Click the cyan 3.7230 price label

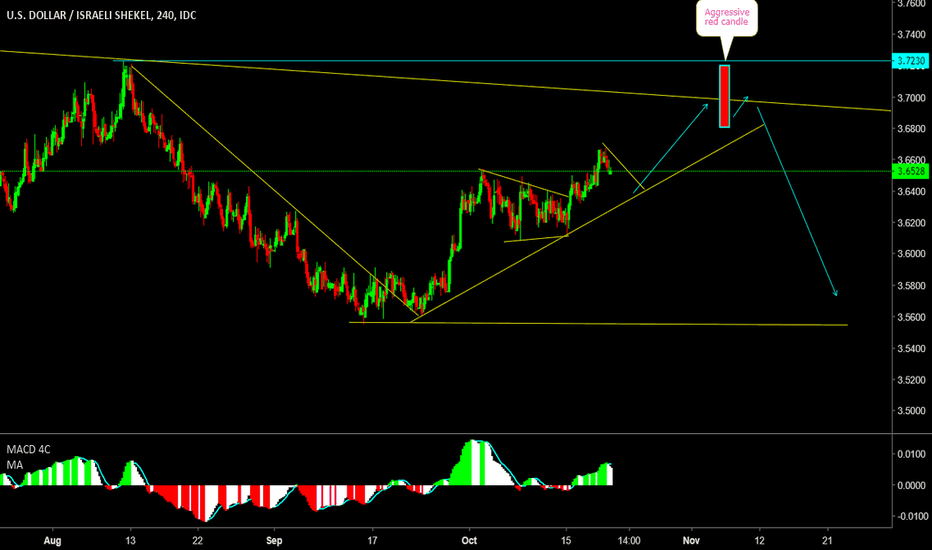pyautogui.click(x=911, y=61)
